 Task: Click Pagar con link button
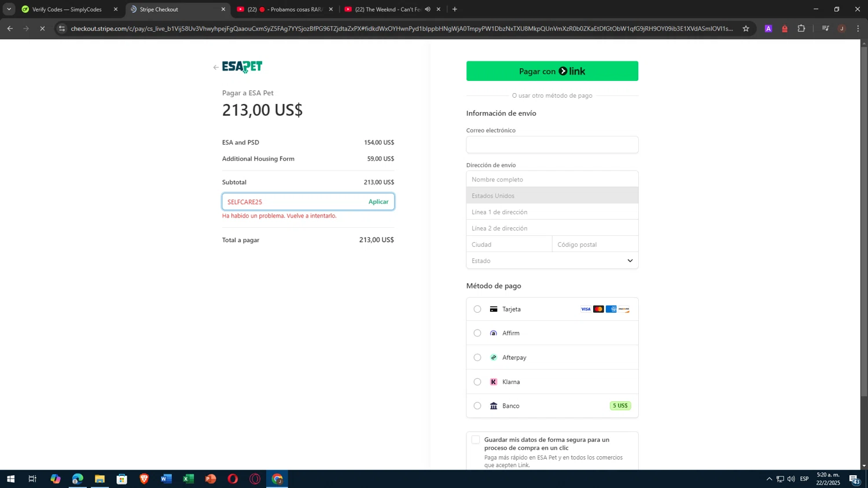coord(552,71)
